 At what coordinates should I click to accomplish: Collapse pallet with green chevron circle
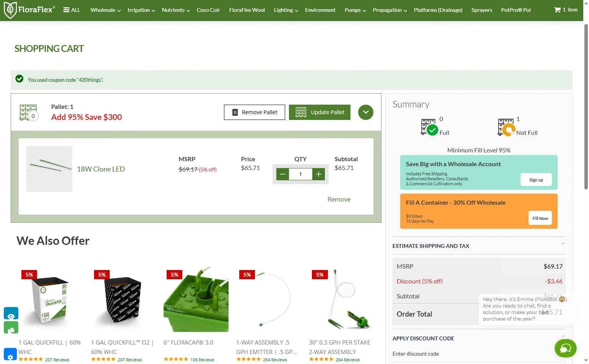coord(366,112)
